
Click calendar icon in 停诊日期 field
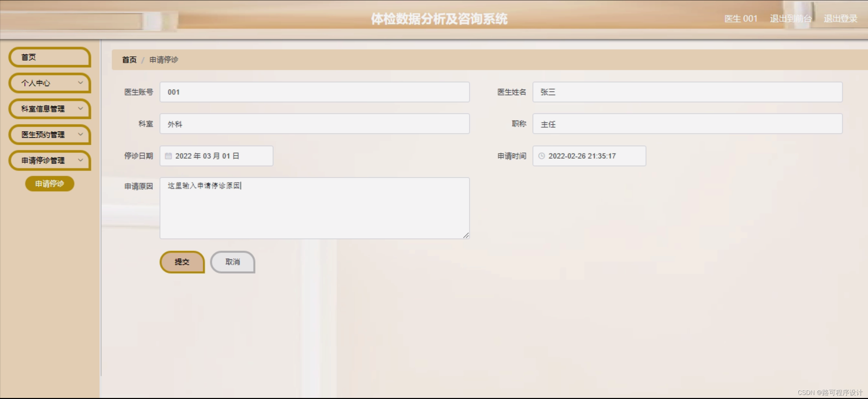point(168,156)
